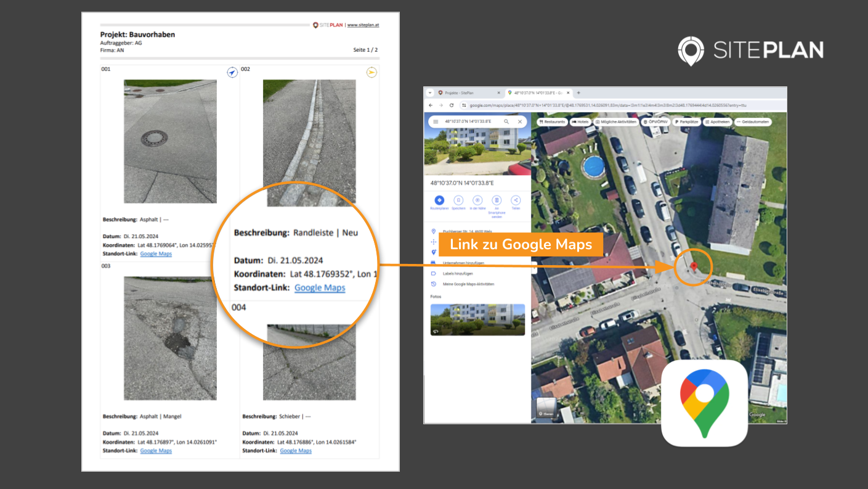Open the Google Maps main menu hamburger
The height and width of the screenshot is (489, 868).
coord(436,121)
